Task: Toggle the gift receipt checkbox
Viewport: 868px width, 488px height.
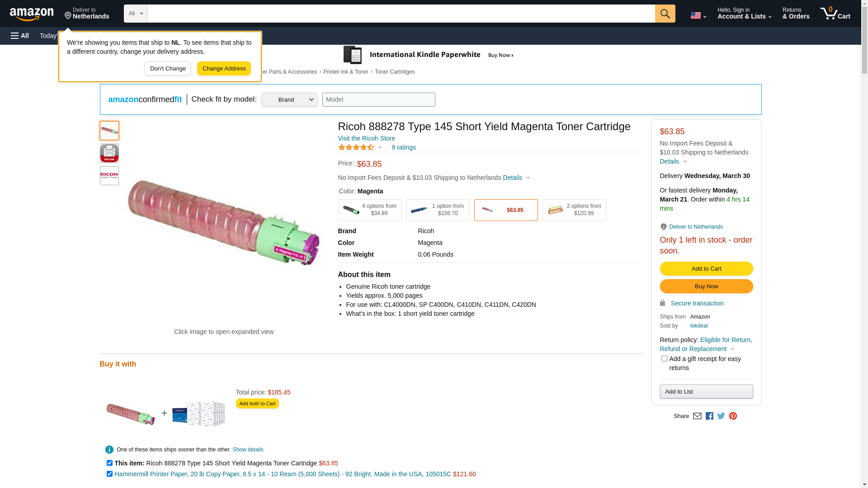Action: click(664, 359)
